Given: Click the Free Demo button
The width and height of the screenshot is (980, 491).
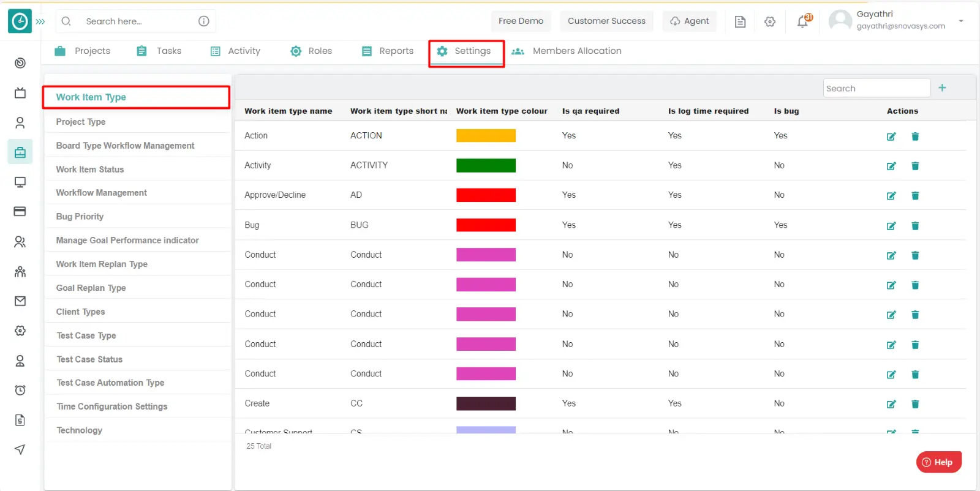Looking at the screenshot, I should 521,21.
